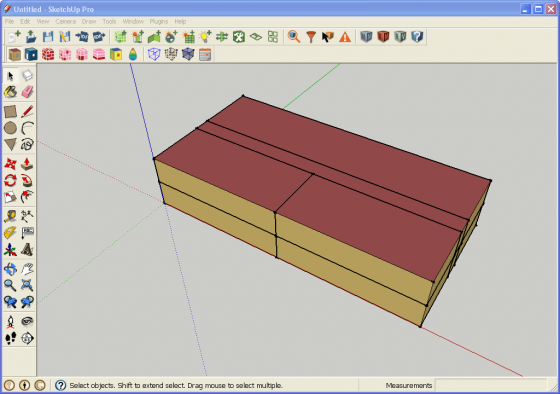Select the Rectangle drawing tool
Screen dimensions: 560x394
[10, 111]
